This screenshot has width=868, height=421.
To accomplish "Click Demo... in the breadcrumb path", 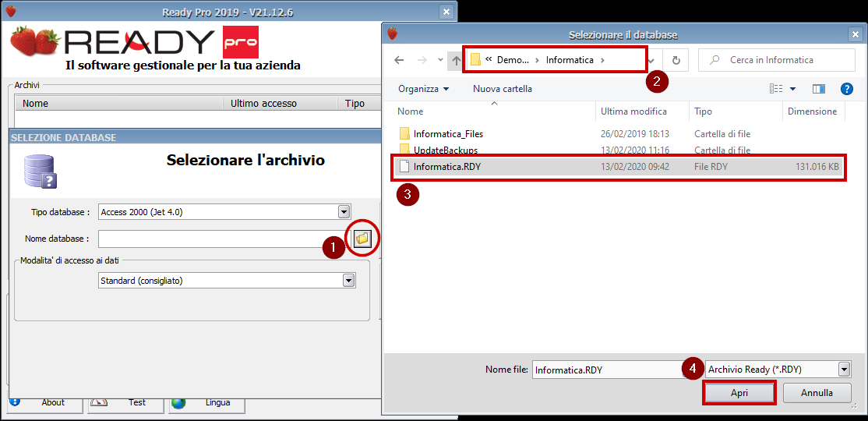I will [513, 60].
